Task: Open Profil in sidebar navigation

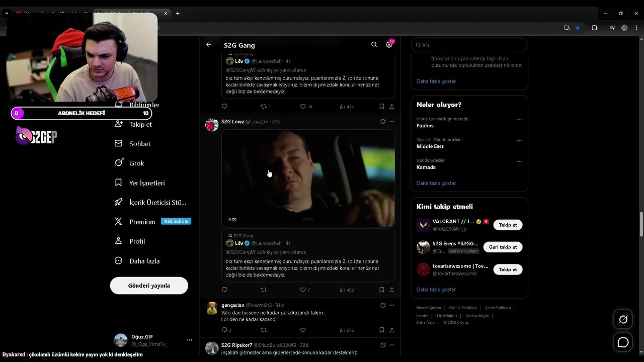Action: [130, 241]
